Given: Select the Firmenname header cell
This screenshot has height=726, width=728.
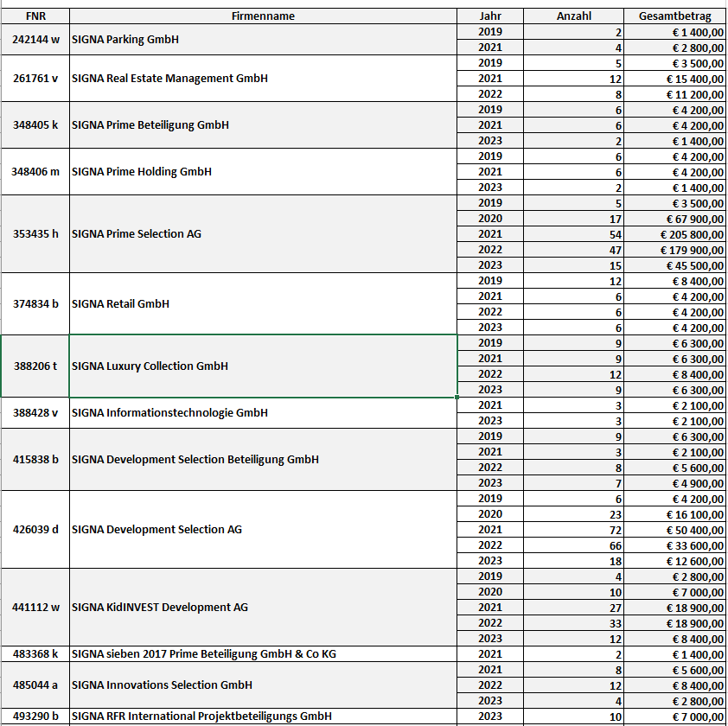Looking at the screenshot, I should [263, 16].
